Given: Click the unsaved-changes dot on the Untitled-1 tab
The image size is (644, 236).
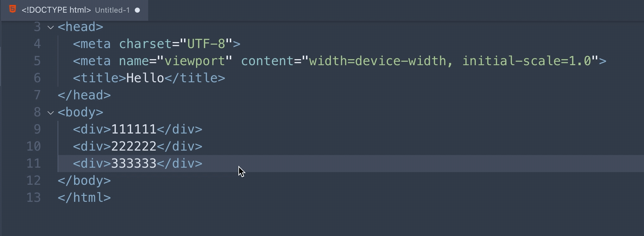Looking at the screenshot, I should (x=137, y=10).
